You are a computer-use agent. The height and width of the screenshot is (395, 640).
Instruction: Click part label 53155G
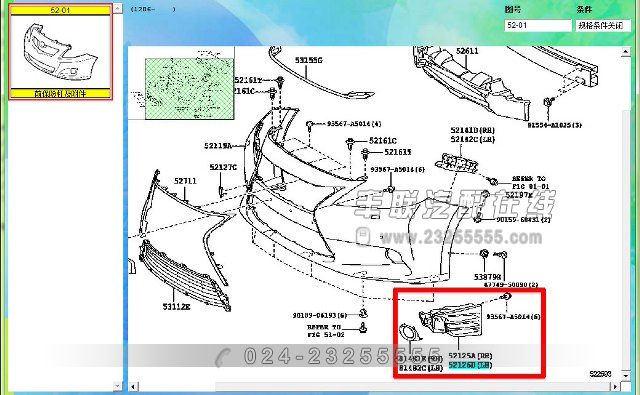click(309, 60)
